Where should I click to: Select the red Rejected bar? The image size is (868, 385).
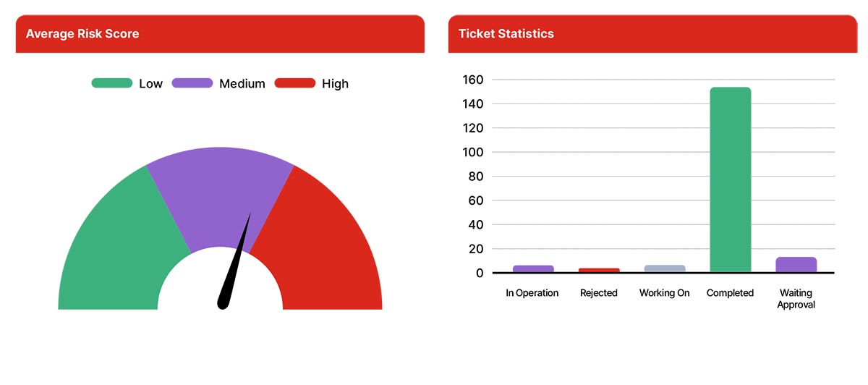click(x=599, y=270)
